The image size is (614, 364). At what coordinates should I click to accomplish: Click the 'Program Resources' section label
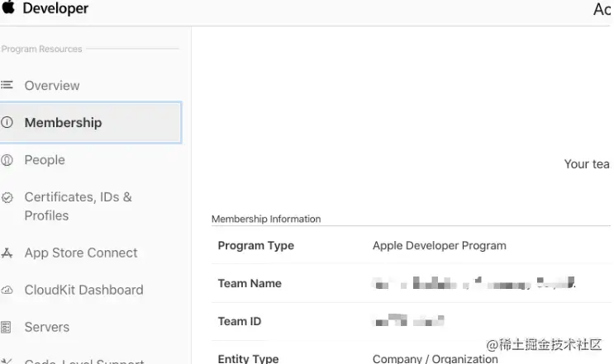tap(41, 49)
